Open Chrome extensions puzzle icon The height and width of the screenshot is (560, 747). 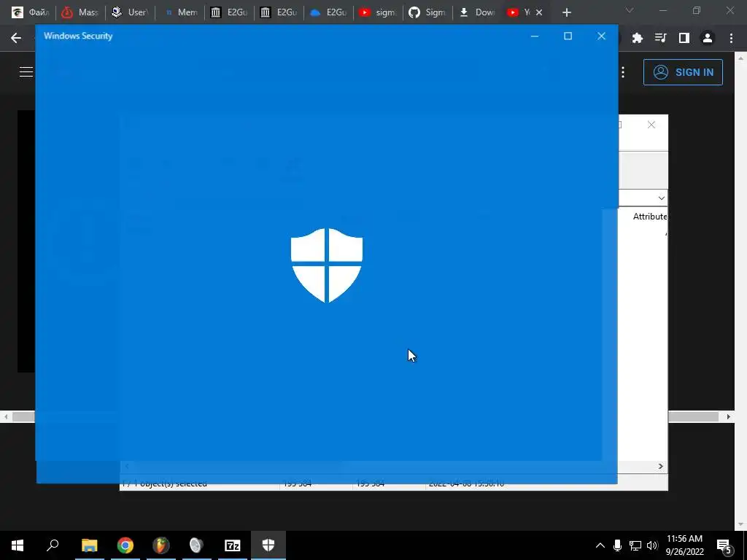[x=638, y=38]
